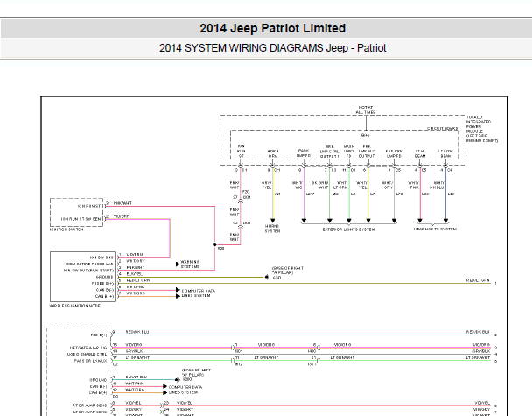Click "PNK/WHT" label at ignition switch pin
This screenshot has width=532, height=416.
[122, 203]
